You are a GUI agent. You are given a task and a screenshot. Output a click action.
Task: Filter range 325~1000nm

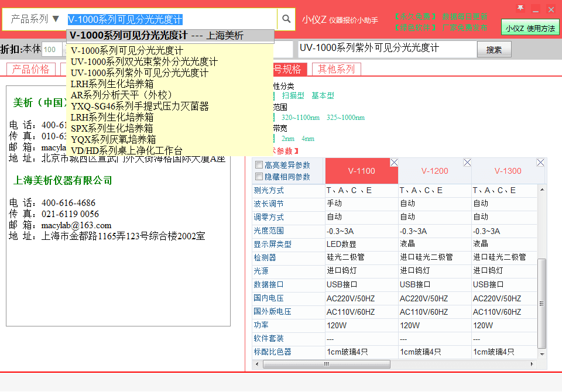coord(345,118)
